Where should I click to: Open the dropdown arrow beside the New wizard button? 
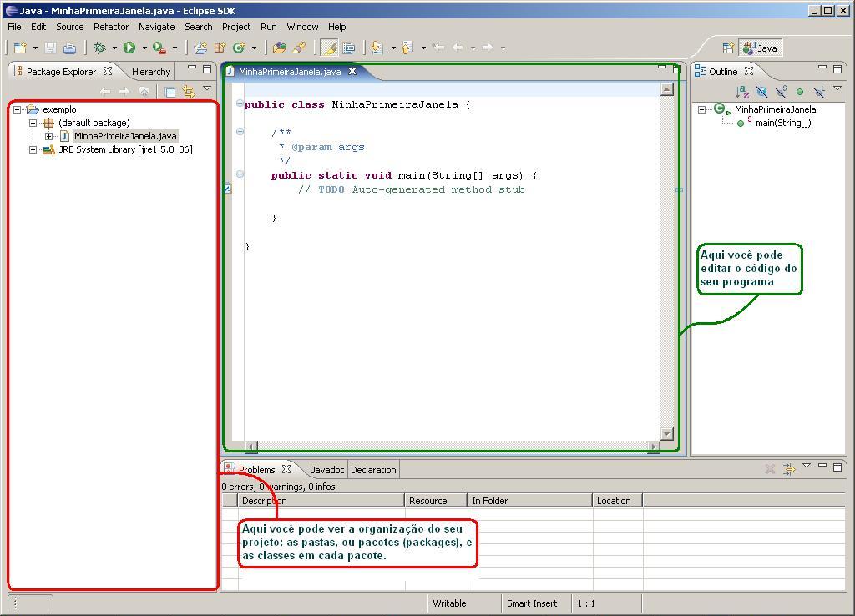[35, 48]
